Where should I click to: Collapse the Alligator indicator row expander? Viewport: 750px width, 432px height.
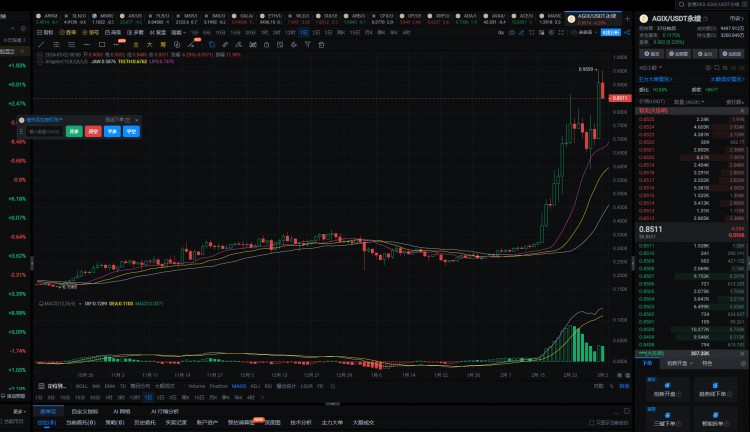coord(40,61)
